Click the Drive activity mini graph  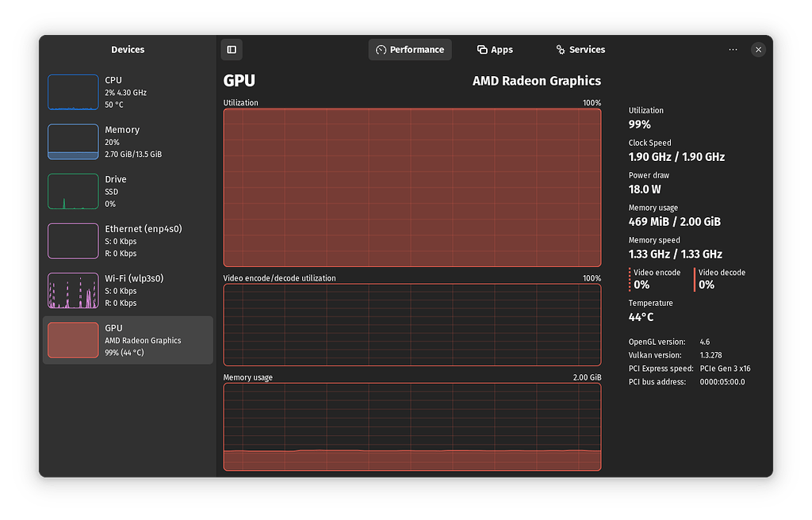pyautogui.click(x=73, y=191)
